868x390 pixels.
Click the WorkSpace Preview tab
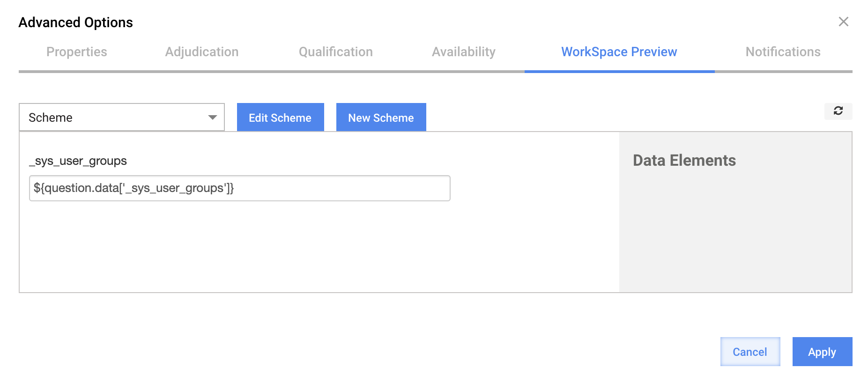pyautogui.click(x=619, y=52)
